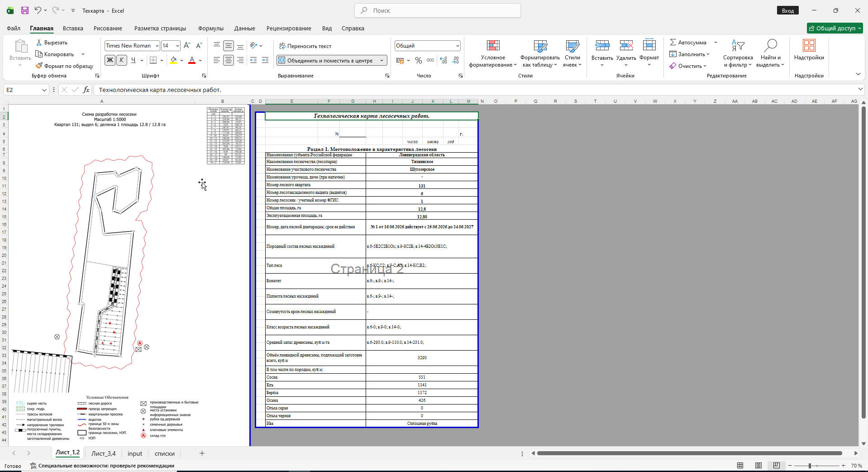Toggle Bold (Ж) formatting
Image resolution: width=868 pixels, height=472 pixels.
(x=110, y=60)
